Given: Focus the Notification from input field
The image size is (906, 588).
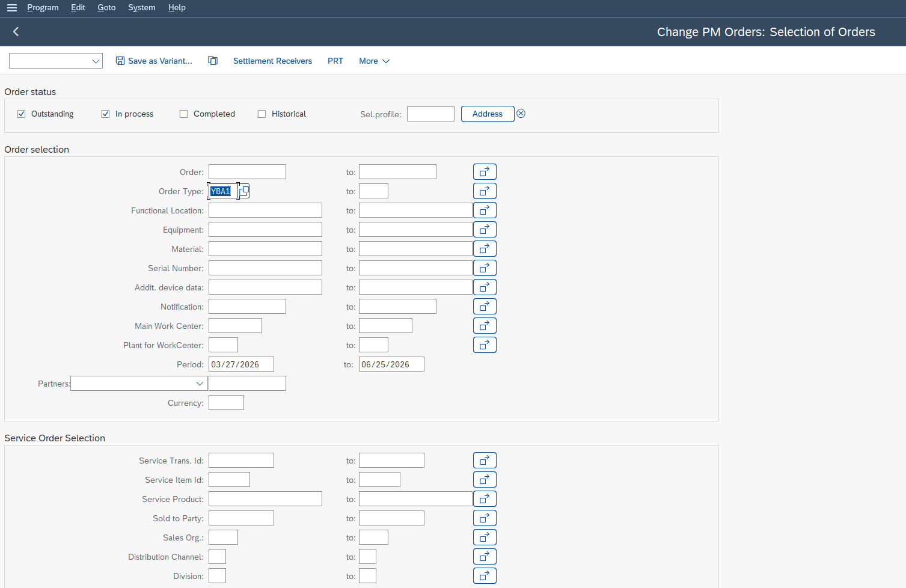Looking at the screenshot, I should [247, 307].
